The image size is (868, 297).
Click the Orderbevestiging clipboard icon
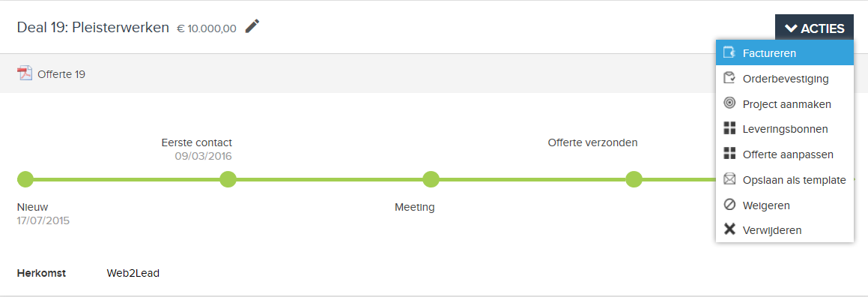tap(729, 78)
